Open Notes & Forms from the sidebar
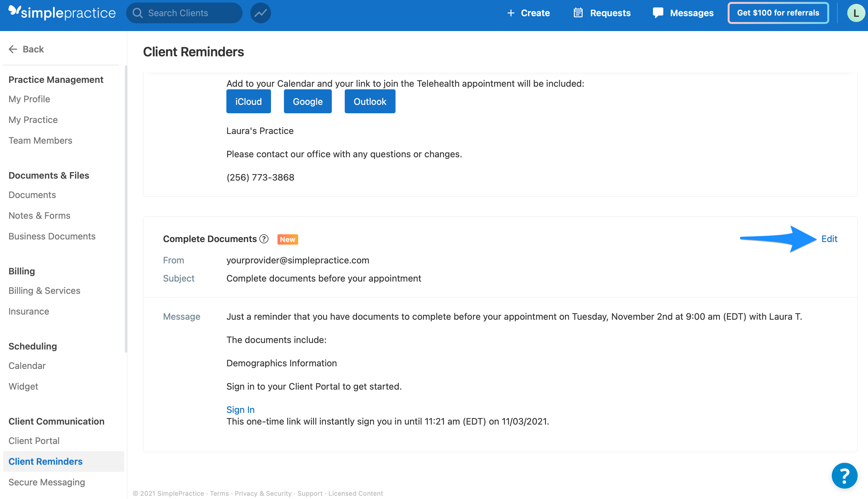Viewport: 868px width, 499px height. [x=39, y=215]
